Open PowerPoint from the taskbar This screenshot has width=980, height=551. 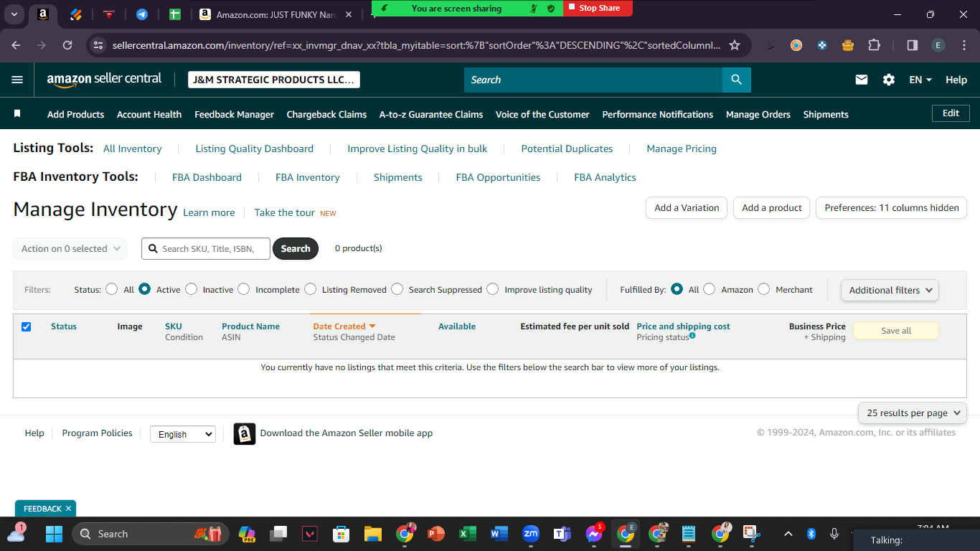tap(436, 534)
